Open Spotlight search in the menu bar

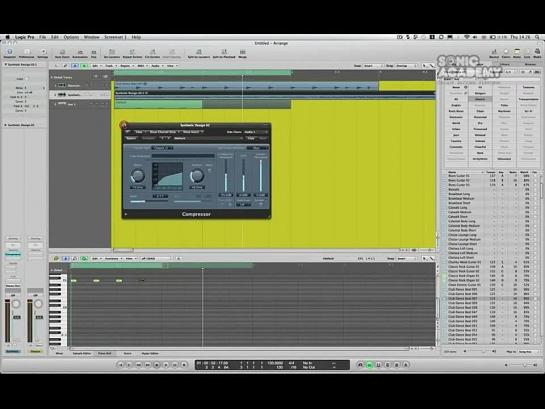[x=537, y=37]
